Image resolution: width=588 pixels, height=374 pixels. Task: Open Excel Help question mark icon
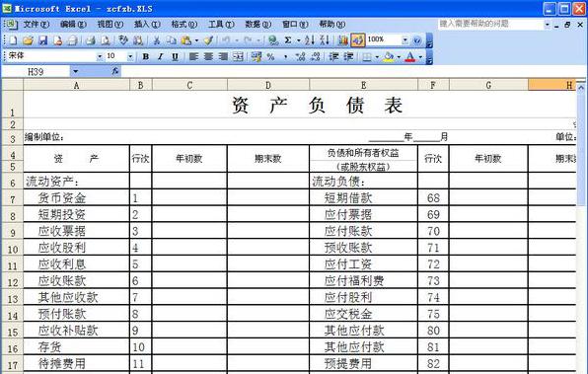click(417, 39)
